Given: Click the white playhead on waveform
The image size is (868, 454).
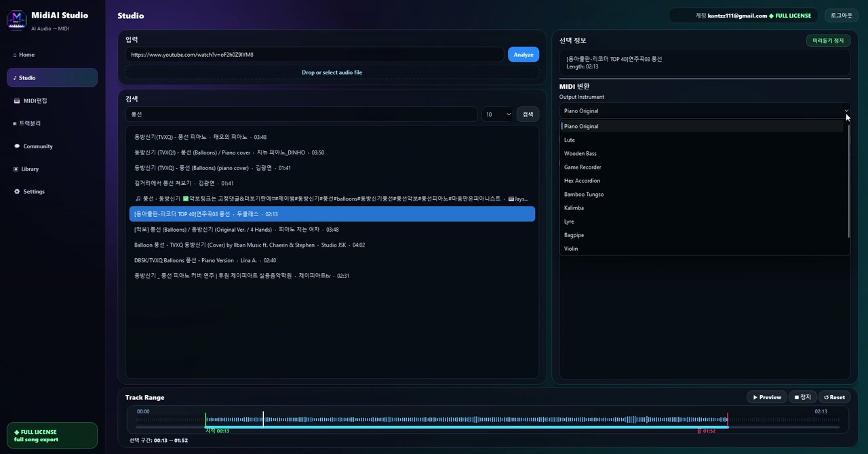Looking at the screenshot, I should pyautogui.click(x=263, y=419).
